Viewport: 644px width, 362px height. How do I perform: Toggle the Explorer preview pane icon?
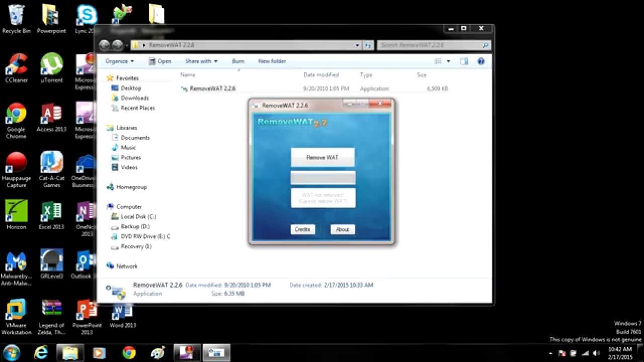click(x=464, y=61)
